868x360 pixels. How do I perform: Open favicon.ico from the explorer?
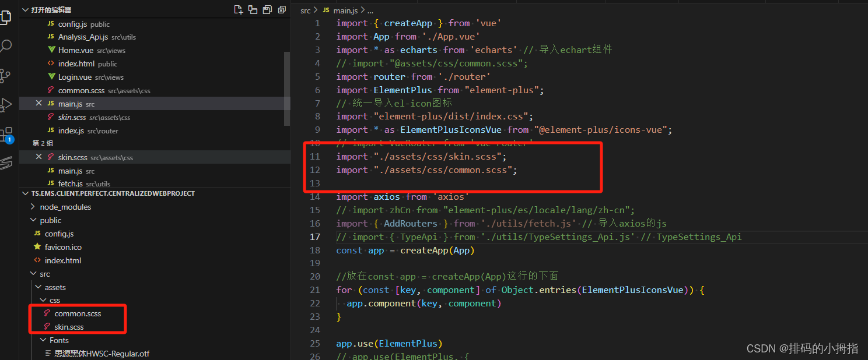pos(64,246)
